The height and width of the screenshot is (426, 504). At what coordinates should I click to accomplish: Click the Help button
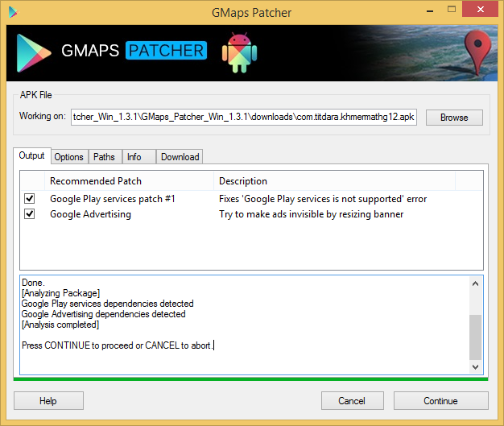tap(48, 400)
